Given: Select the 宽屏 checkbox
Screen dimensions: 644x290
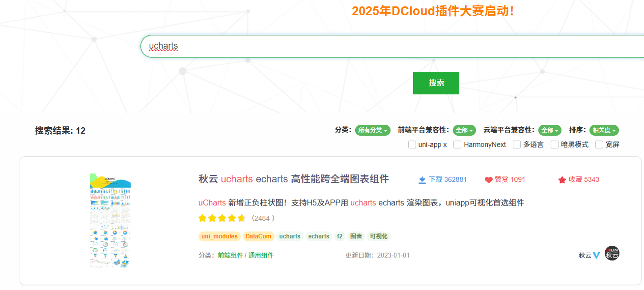Looking at the screenshot, I should [x=599, y=145].
